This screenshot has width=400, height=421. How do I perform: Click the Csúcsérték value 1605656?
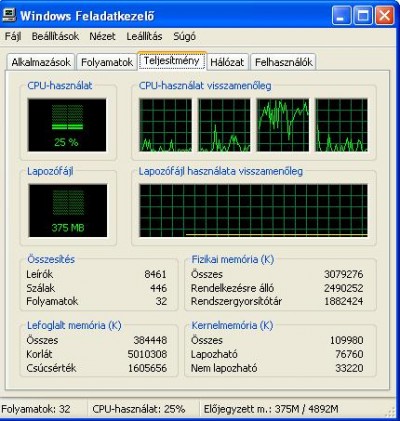147,368
